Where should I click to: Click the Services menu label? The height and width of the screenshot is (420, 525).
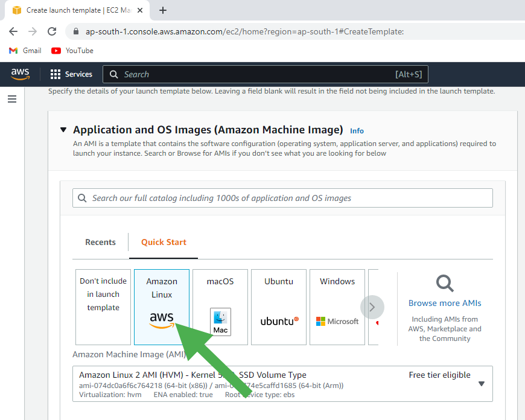point(78,74)
